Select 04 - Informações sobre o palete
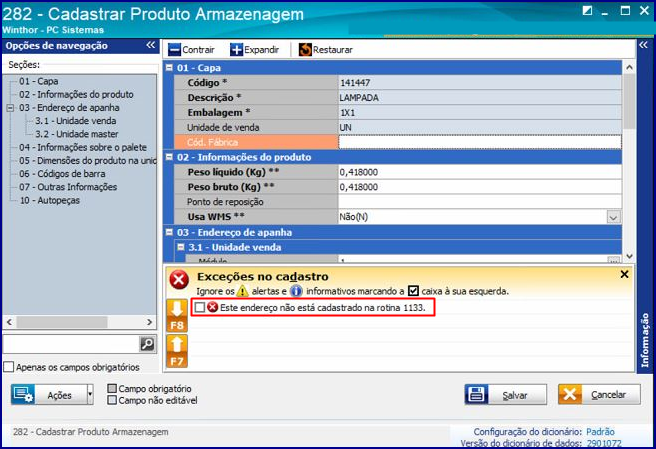656x449 pixels. tap(83, 147)
